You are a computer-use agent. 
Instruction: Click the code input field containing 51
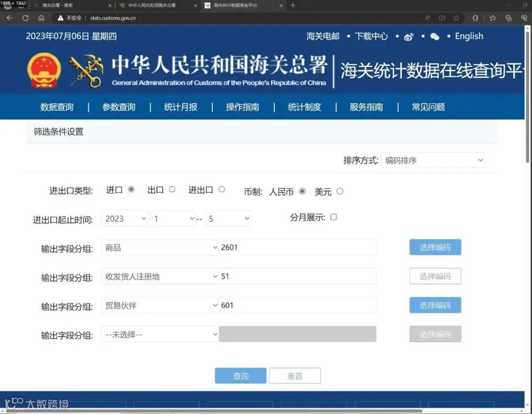[x=298, y=276]
